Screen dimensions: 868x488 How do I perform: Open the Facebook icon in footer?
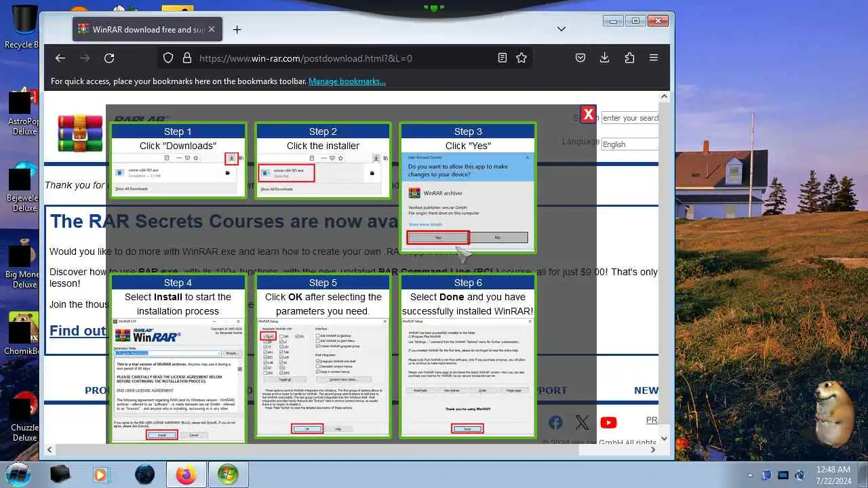(555, 423)
